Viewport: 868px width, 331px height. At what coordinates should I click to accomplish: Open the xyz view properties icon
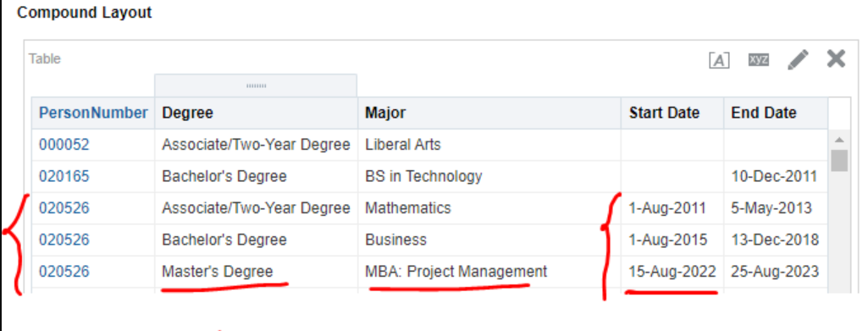pos(759,59)
